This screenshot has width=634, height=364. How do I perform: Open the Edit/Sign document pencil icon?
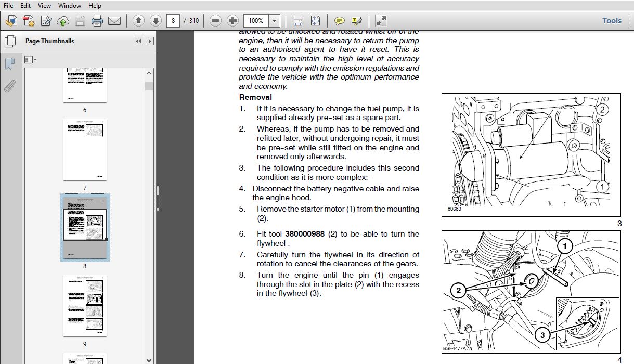46,21
